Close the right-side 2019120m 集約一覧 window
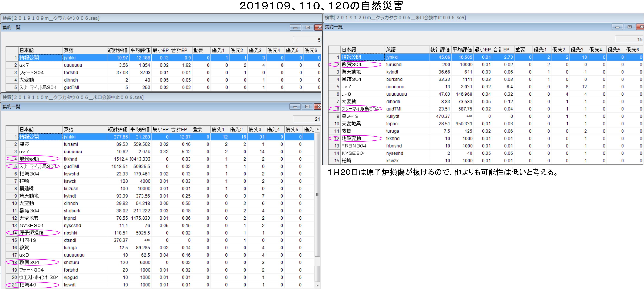 click(640, 27)
